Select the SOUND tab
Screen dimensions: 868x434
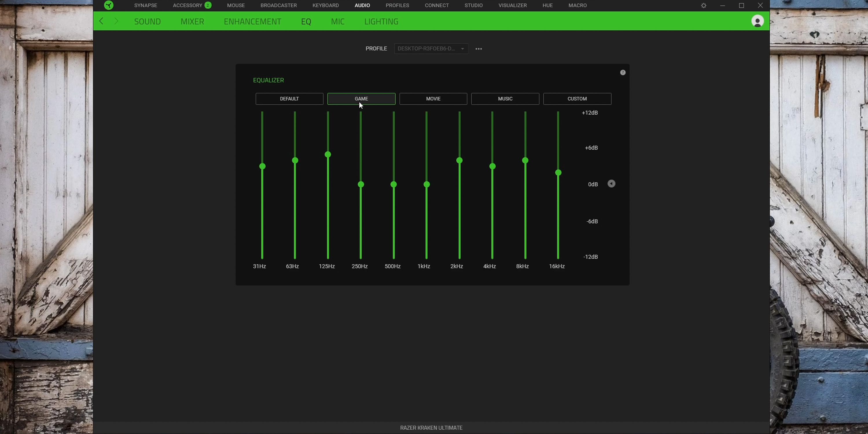[x=147, y=21]
